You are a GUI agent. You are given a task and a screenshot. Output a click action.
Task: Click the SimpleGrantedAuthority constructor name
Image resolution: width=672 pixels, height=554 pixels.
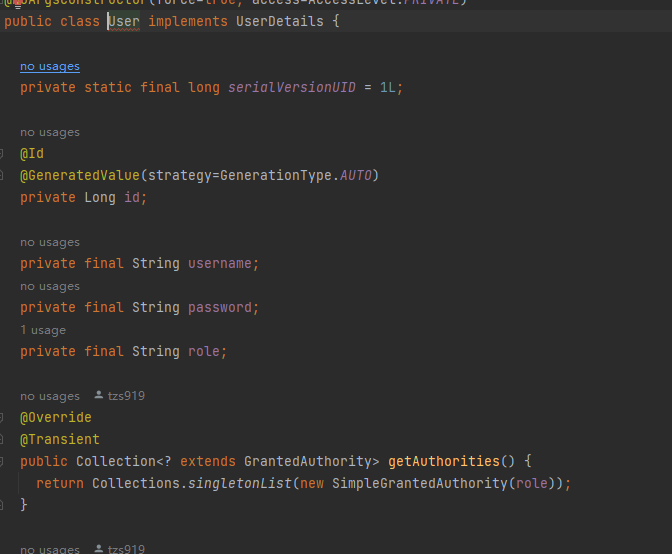click(420, 484)
